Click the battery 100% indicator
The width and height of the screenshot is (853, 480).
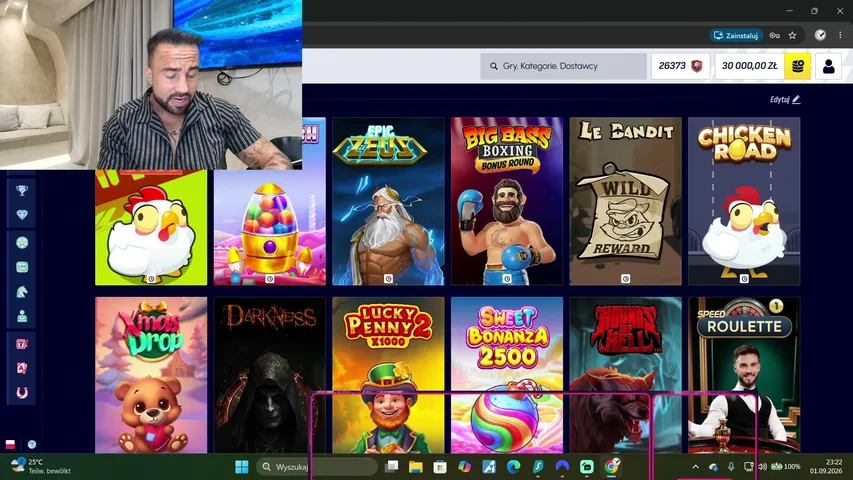point(786,466)
